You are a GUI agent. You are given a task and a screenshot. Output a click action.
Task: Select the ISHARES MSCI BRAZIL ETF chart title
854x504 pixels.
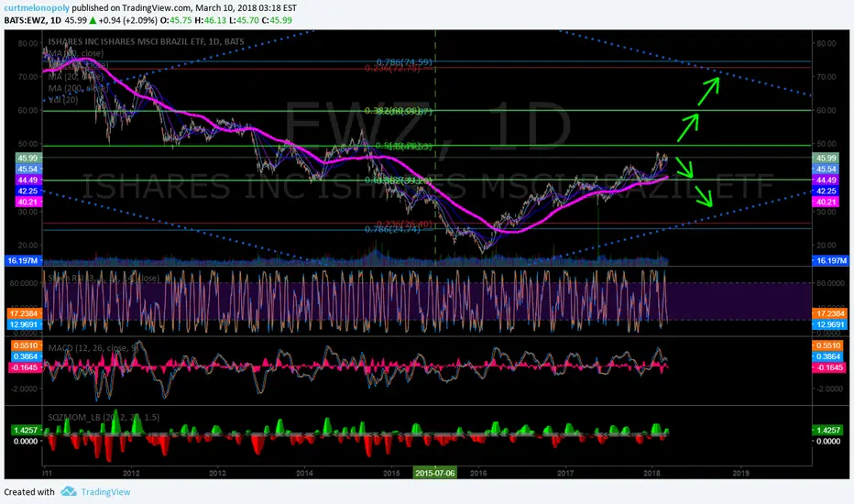[x=146, y=41]
